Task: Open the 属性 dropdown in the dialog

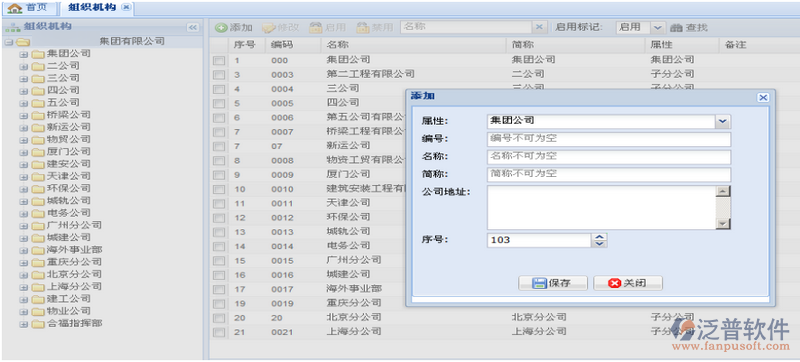Action: click(723, 121)
